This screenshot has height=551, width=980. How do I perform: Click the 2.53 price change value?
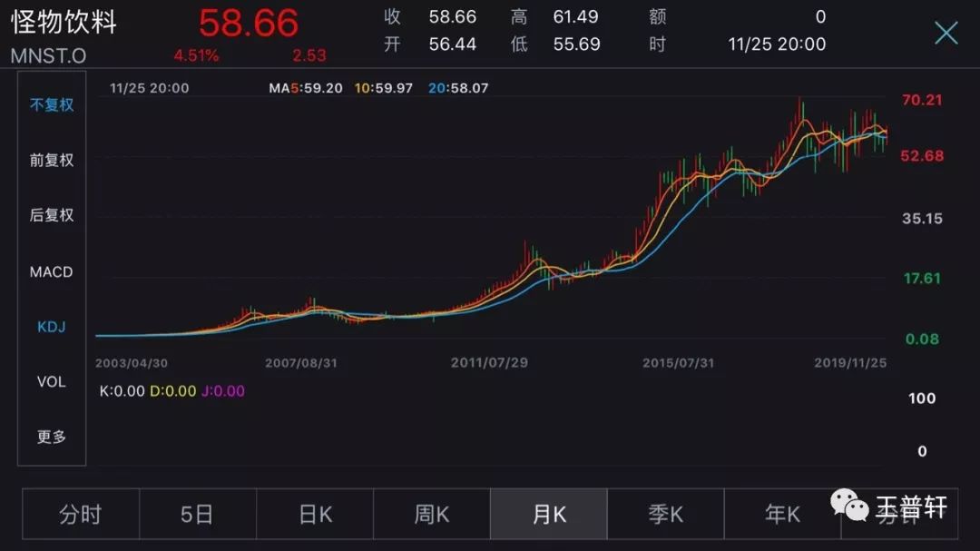click(x=309, y=55)
